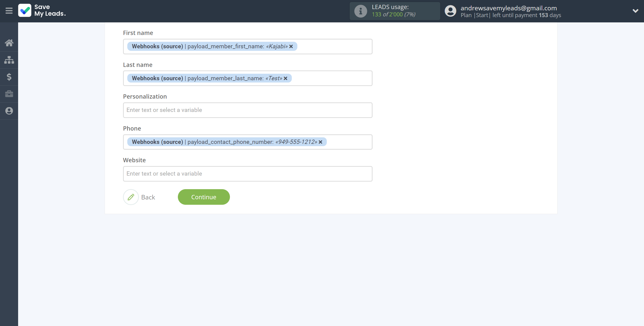Open the profile icon in sidebar
The image size is (644, 326).
(9, 111)
